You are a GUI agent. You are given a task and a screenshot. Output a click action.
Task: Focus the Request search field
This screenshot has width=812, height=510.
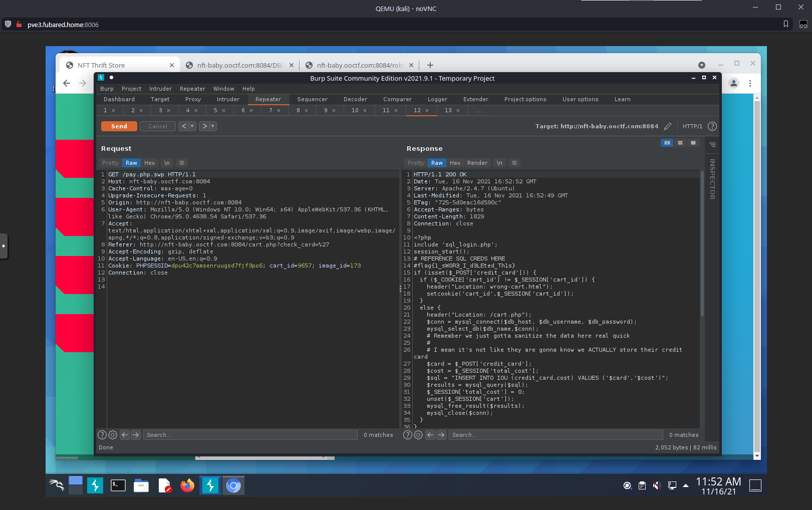250,435
